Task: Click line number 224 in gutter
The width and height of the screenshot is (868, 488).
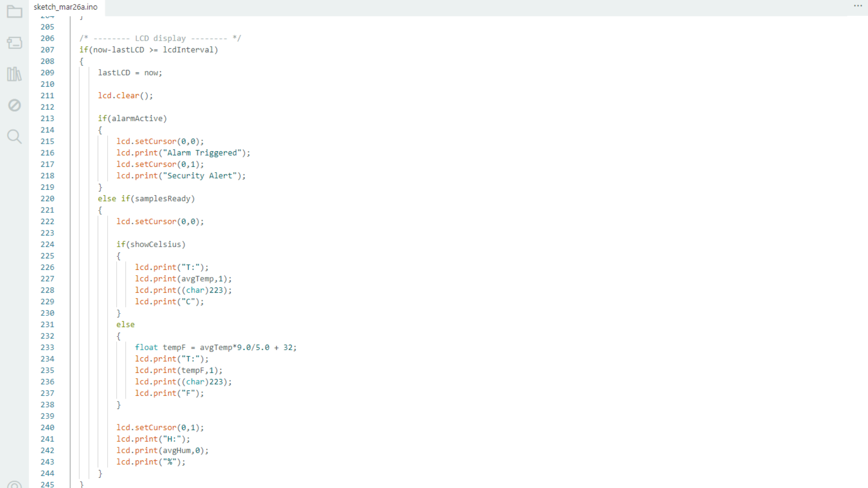Action: click(x=47, y=244)
